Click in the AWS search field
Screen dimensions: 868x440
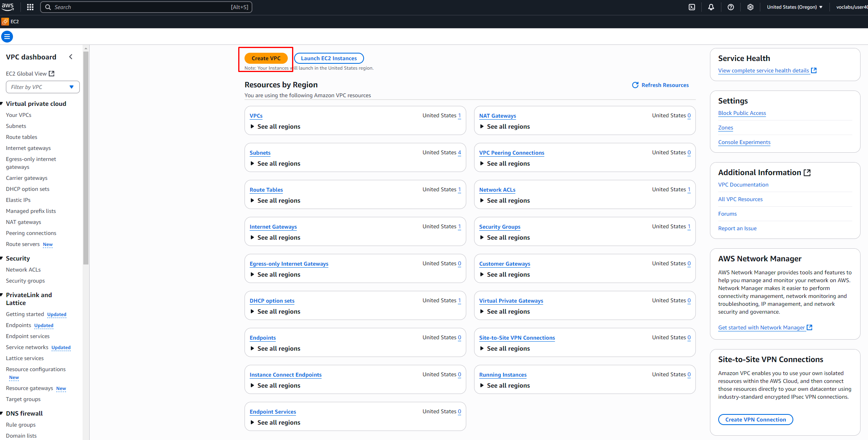pos(146,7)
